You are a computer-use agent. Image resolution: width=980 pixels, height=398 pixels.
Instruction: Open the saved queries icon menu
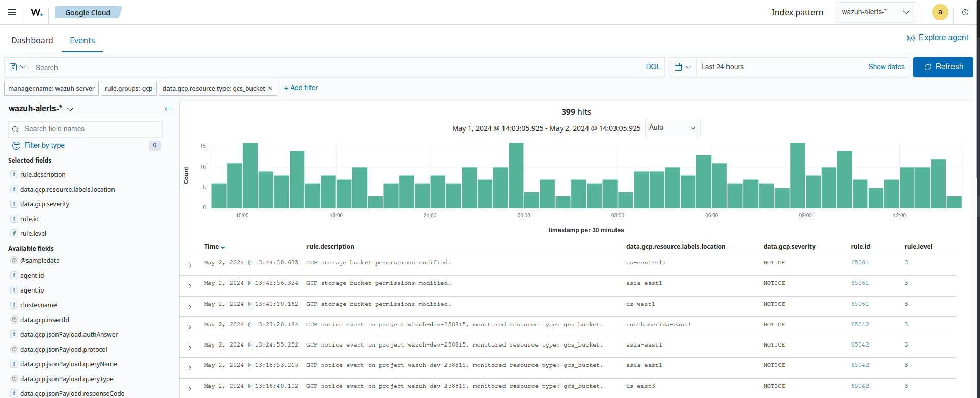18,67
